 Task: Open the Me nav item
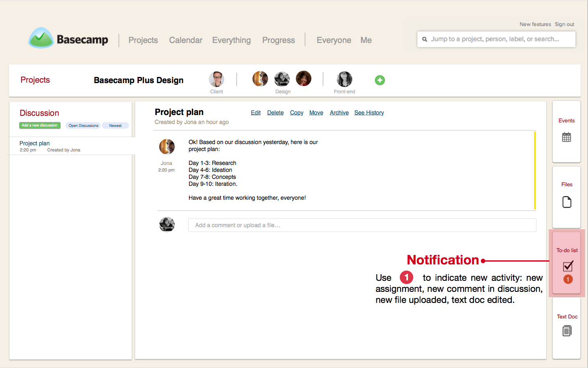click(x=366, y=40)
